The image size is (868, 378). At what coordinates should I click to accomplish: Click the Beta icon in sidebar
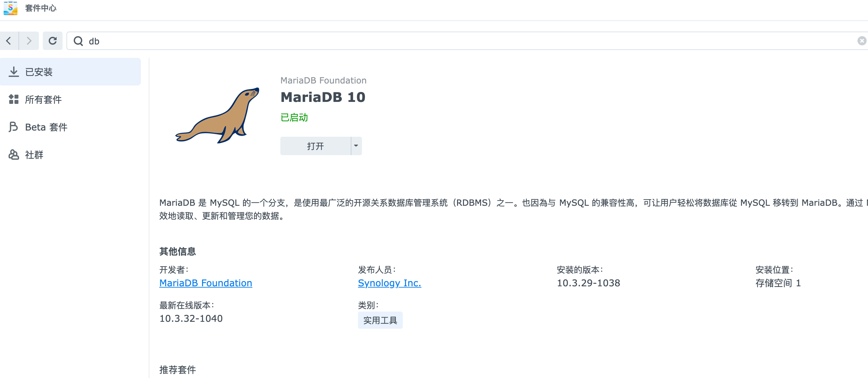pos(13,127)
